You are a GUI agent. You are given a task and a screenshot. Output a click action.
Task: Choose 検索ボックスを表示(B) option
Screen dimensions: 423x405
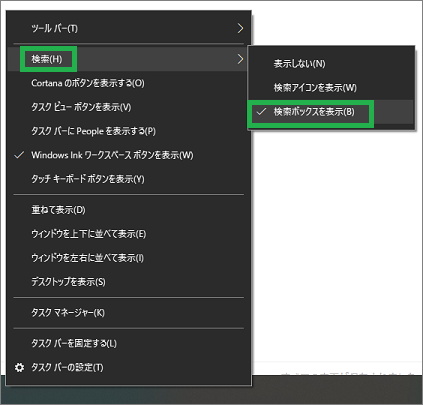(331, 112)
